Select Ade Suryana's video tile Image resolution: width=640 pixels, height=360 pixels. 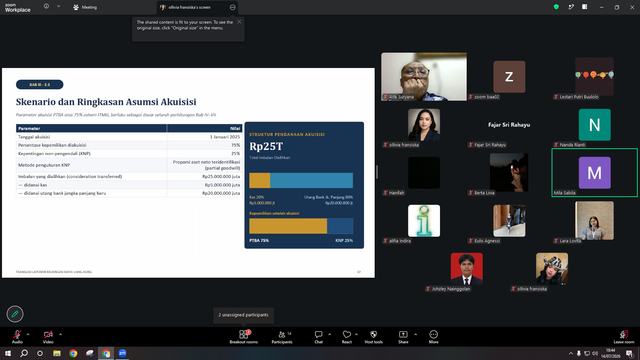(424, 76)
